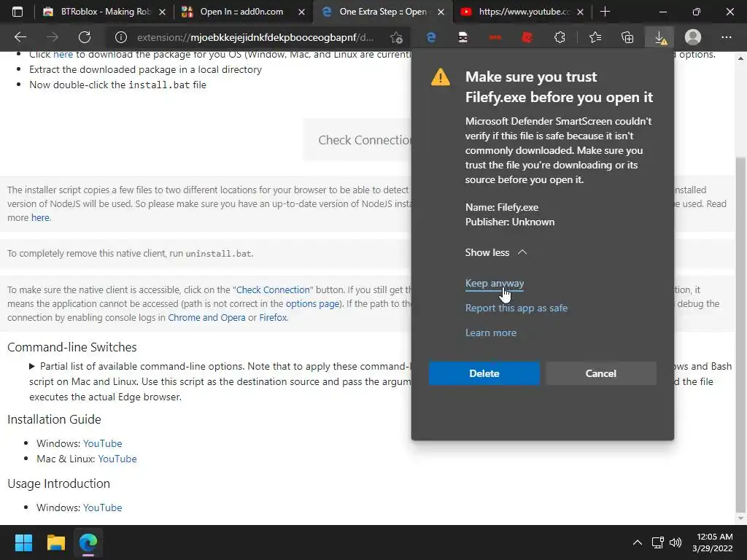This screenshot has width=747, height=560.
Task: Toggle the Downloads flyout icon
Action: [x=660, y=37]
